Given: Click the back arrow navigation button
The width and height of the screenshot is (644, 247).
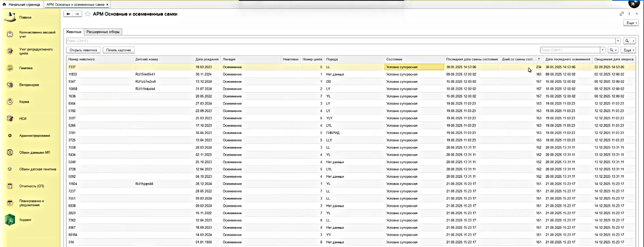Looking at the screenshot, I should click(68, 14).
